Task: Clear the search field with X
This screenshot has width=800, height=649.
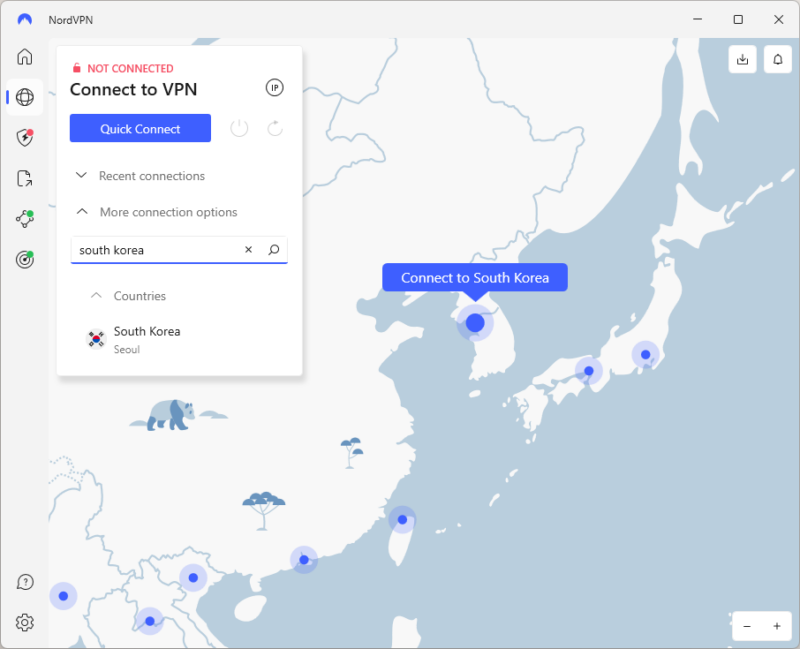Action: pos(248,249)
